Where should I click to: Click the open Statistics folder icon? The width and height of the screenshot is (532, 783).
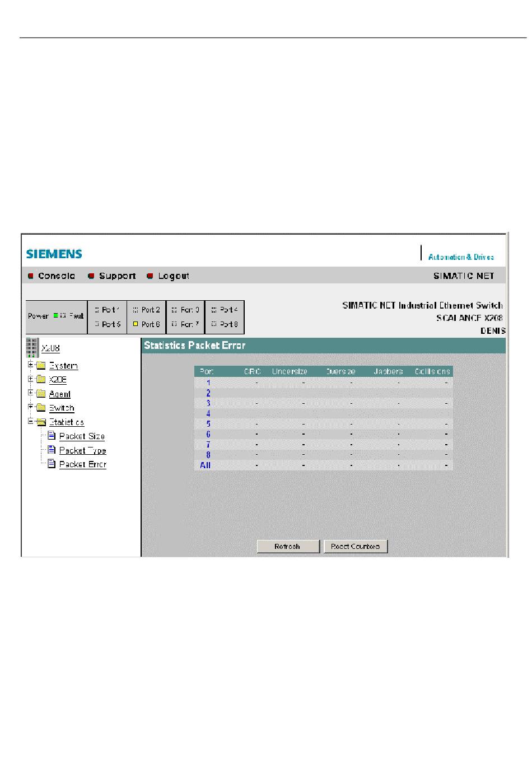(x=41, y=422)
